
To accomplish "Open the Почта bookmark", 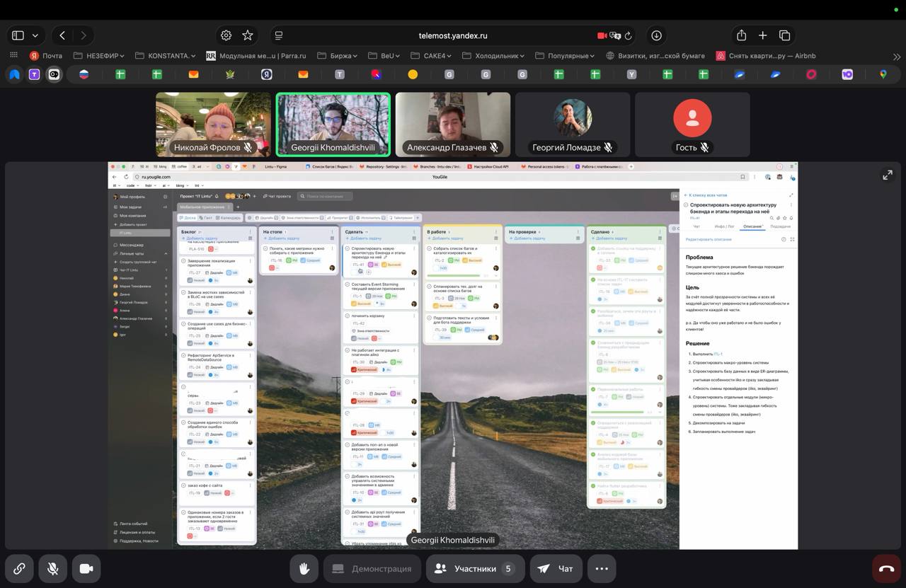I will [x=46, y=56].
